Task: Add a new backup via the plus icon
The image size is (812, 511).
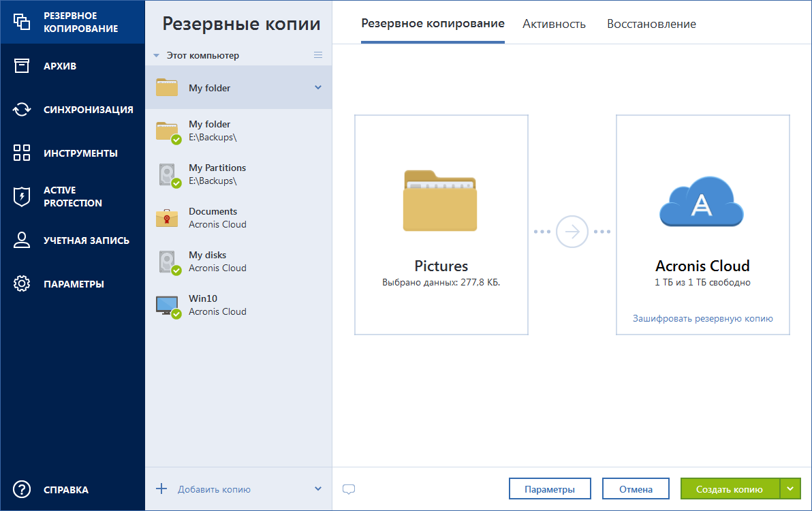Action: tap(161, 489)
